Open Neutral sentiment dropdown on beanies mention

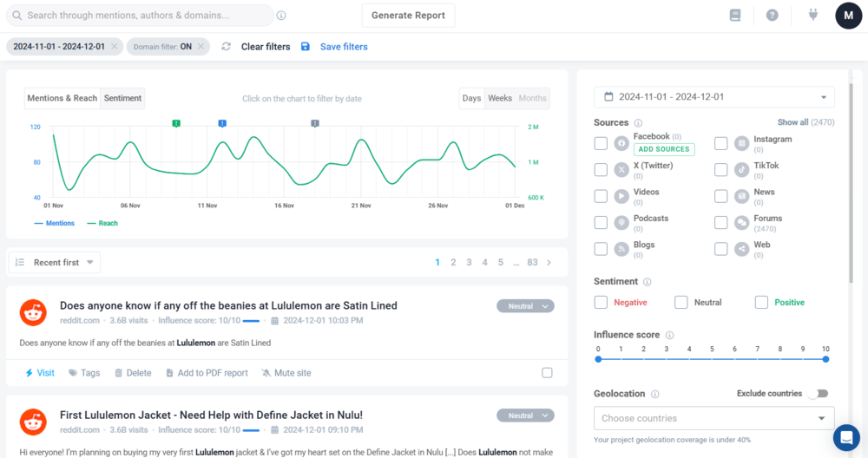tap(525, 306)
